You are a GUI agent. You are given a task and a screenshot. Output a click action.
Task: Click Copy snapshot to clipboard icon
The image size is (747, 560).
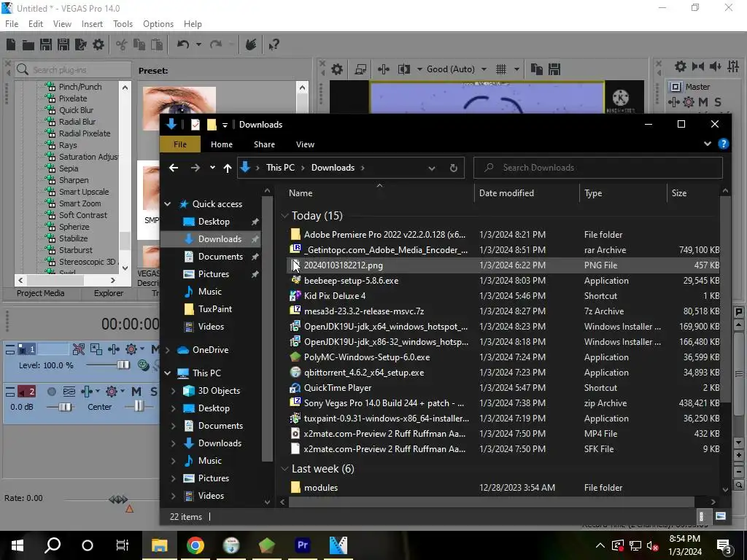click(537, 69)
